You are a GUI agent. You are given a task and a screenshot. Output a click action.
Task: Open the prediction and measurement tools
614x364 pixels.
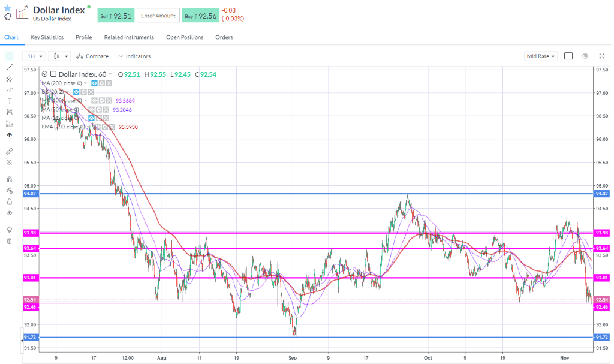pyautogui.click(x=10, y=124)
